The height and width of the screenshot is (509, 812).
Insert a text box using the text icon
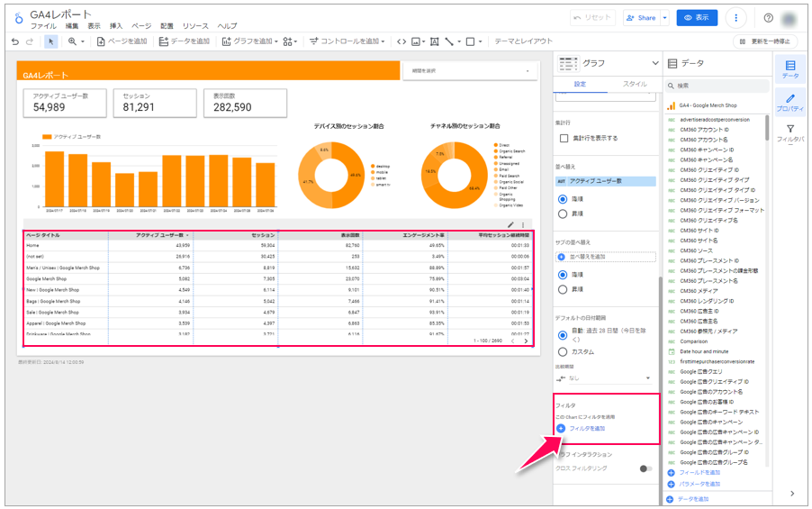(435, 41)
